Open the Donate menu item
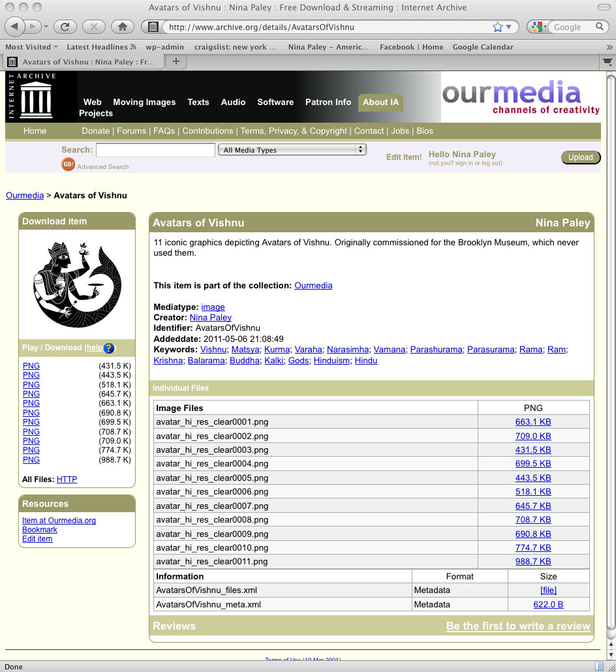 coord(95,130)
